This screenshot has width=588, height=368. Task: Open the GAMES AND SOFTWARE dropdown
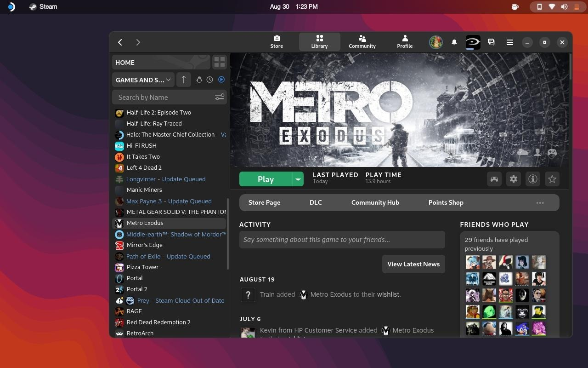(x=143, y=80)
